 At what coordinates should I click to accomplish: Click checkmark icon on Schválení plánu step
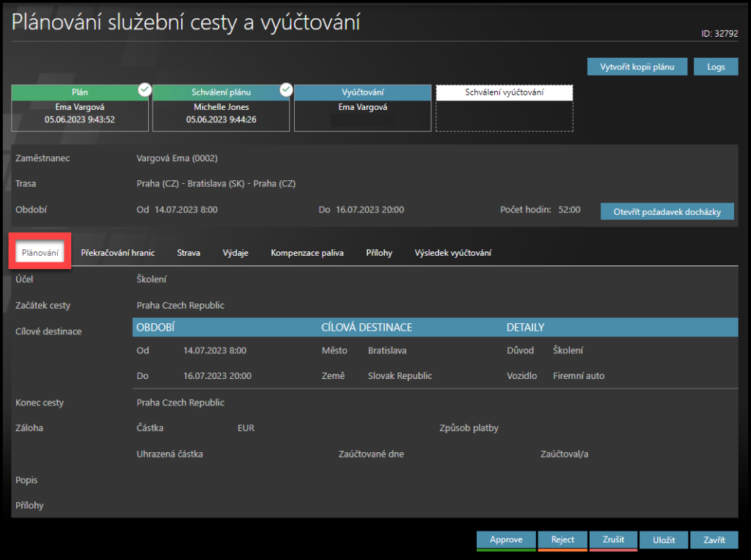(286, 89)
